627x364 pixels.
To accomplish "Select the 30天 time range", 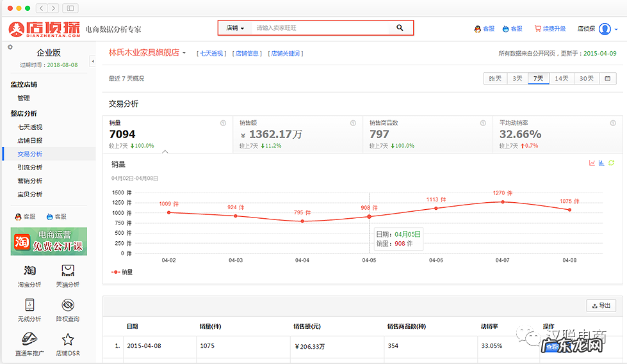I will [x=587, y=79].
